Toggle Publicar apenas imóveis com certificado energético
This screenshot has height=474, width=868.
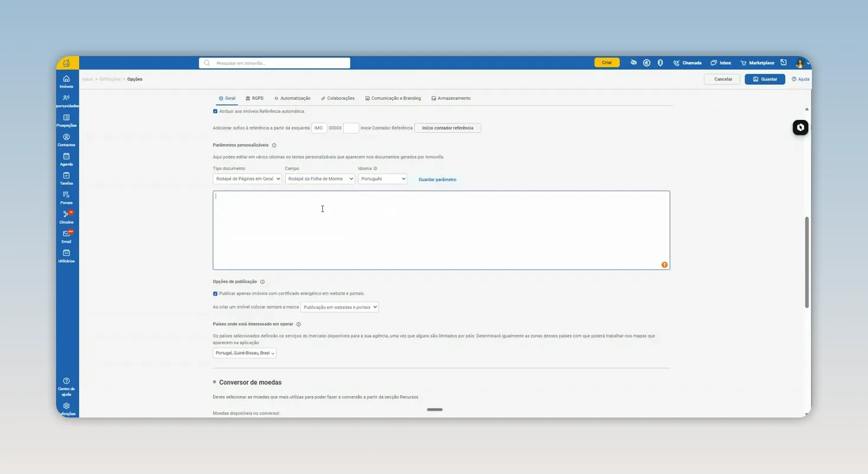(215, 293)
